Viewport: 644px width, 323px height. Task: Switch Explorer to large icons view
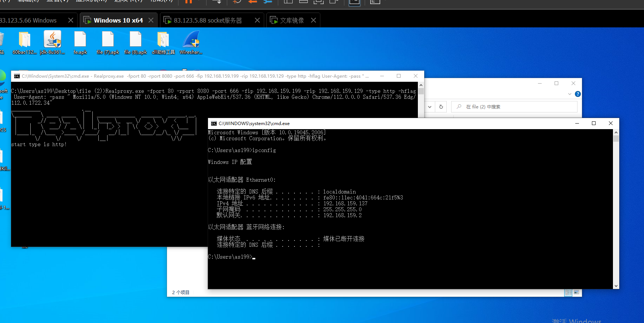[576, 292]
